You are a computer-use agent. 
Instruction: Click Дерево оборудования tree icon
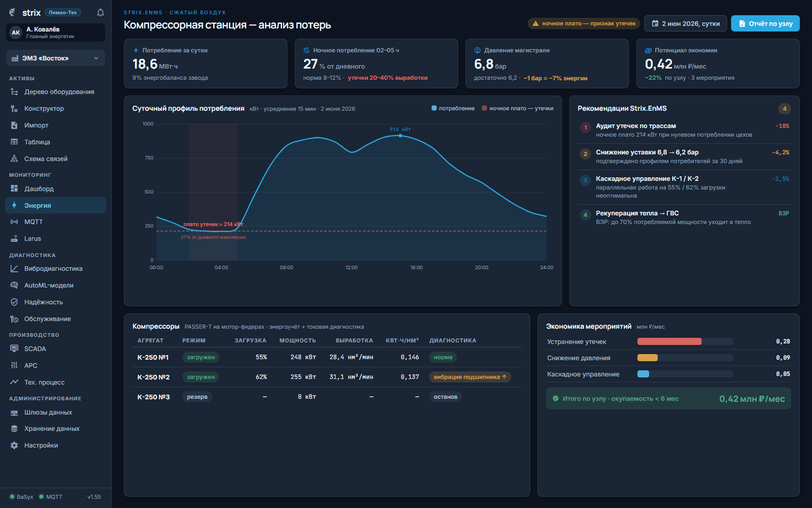click(x=14, y=92)
